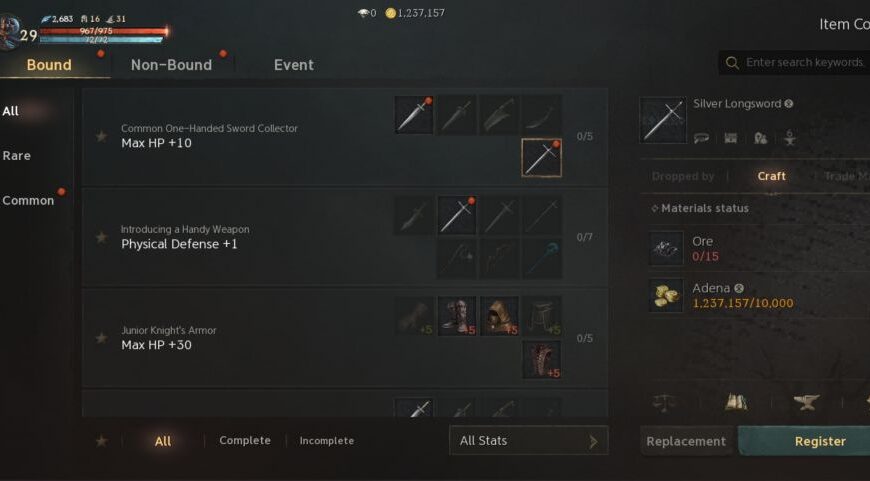Select first dagger in Common One-Handed Sword Collector
Image resolution: width=870 pixels, height=481 pixels.
414,115
